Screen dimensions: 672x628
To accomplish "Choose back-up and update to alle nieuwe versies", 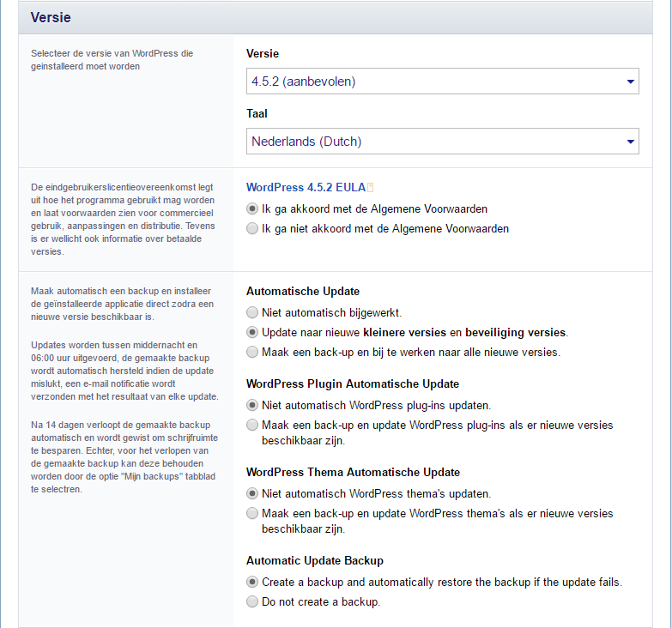I will click(x=252, y=352).
